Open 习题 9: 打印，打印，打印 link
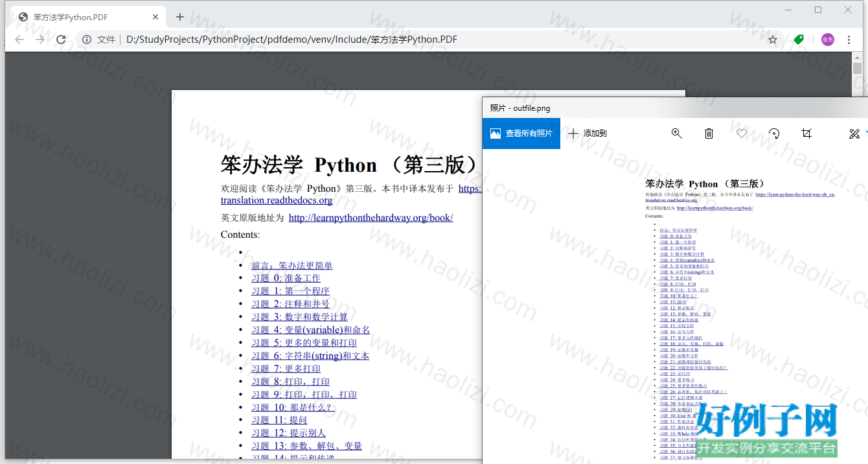The image size is (868, 464). [304, 395]
